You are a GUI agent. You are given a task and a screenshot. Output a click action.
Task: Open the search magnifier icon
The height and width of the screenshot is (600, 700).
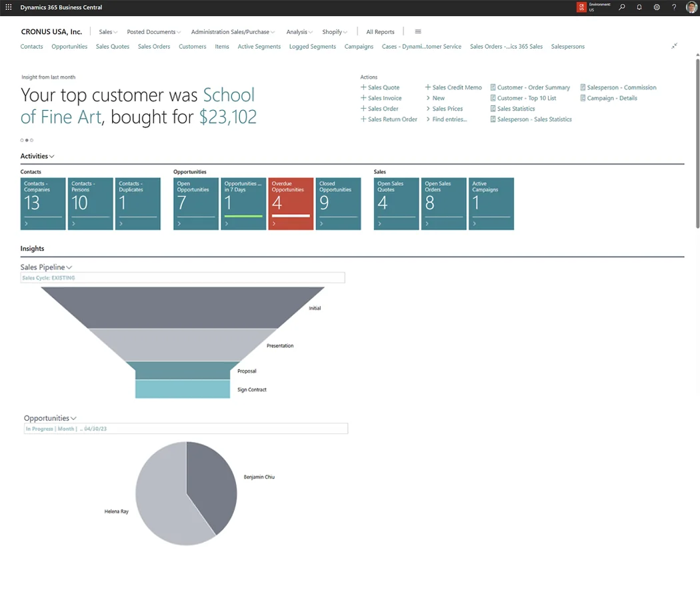click(x=622, y=7)
